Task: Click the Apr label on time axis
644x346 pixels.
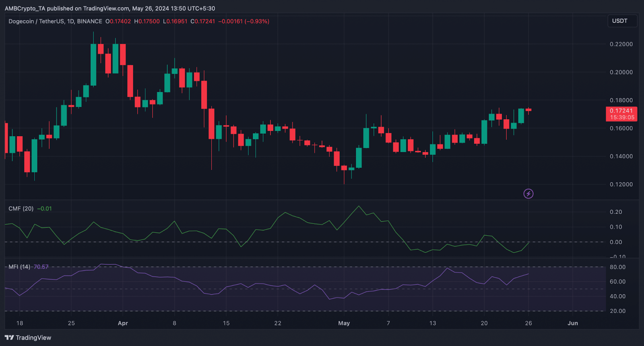Action: [123, 323]
